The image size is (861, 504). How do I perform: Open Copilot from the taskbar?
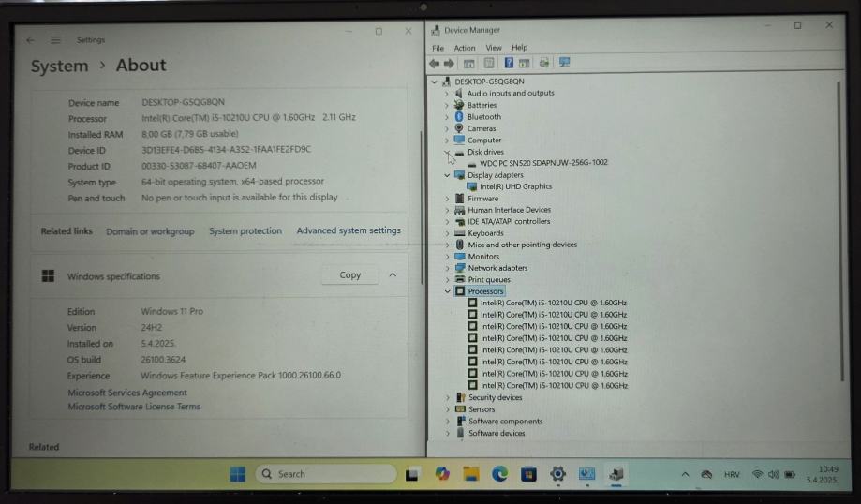441,474
